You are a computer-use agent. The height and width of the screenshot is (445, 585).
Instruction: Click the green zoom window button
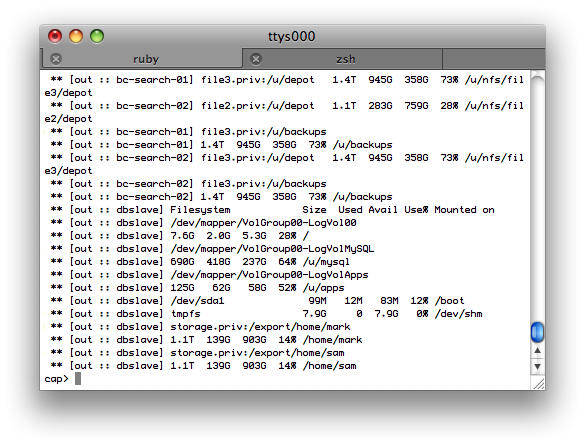tap(97, 36)
